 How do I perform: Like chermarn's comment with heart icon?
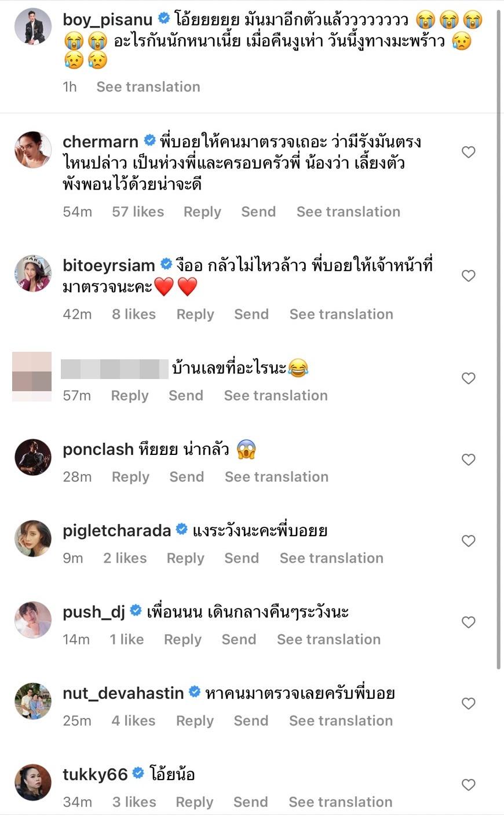coord(468,152)
